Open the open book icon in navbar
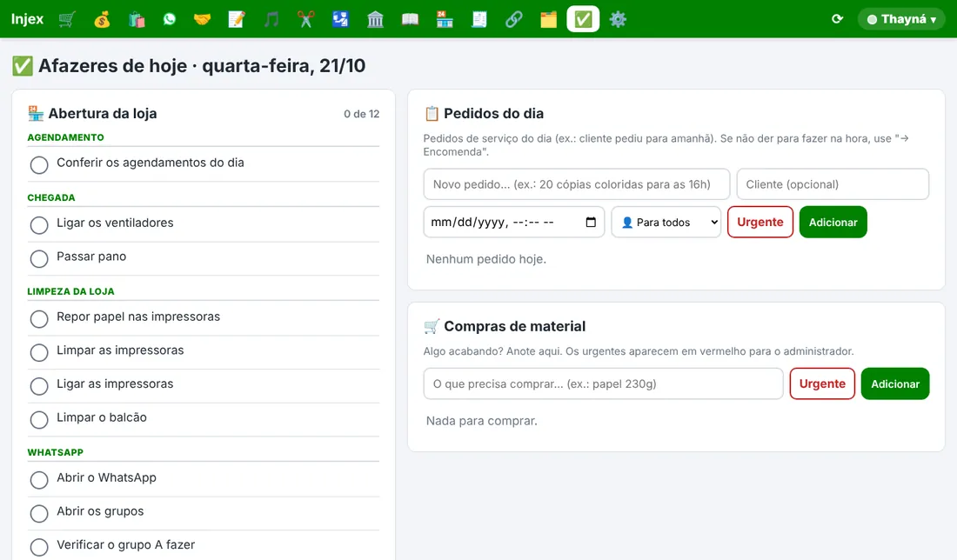 410,19
